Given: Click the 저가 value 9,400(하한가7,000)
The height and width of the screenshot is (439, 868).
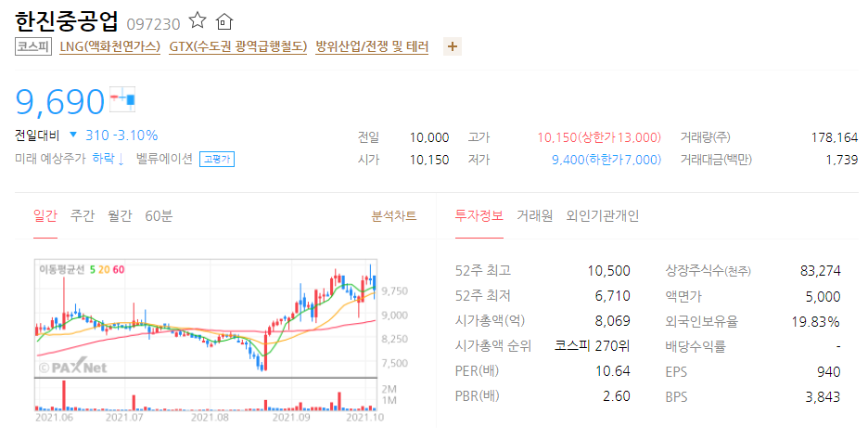Looking at the screenshot, I should coord(606,160).
